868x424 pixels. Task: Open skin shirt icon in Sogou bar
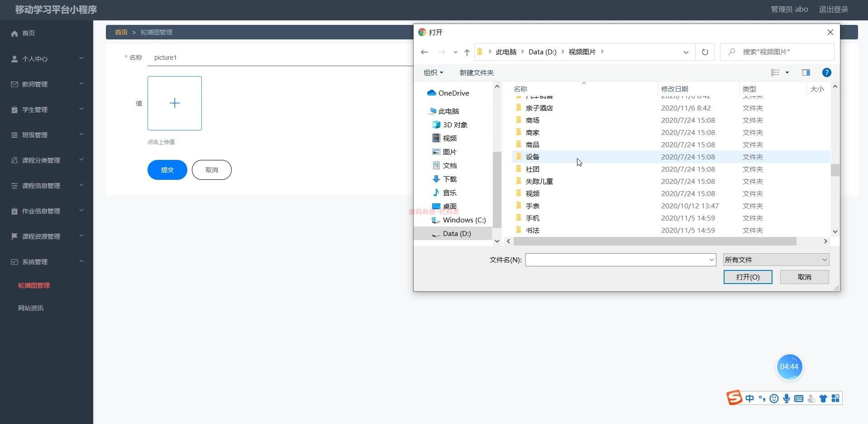click(x=823, y=399)
